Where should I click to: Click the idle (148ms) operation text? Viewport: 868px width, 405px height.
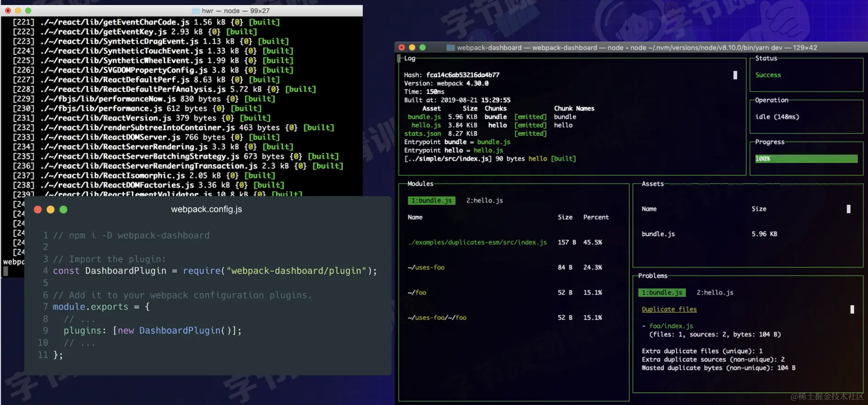pos(777,117)
